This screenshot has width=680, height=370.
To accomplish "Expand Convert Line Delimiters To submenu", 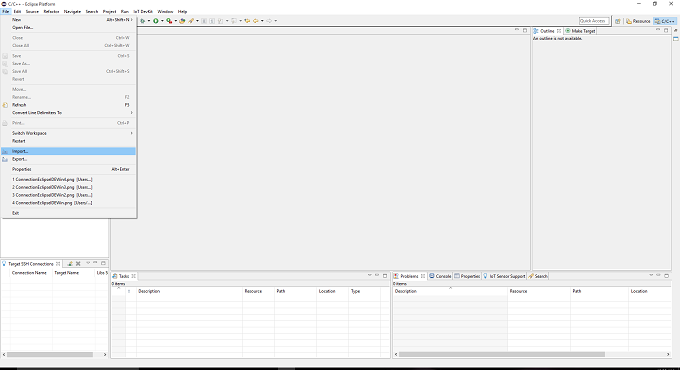I will pos(69,112).
